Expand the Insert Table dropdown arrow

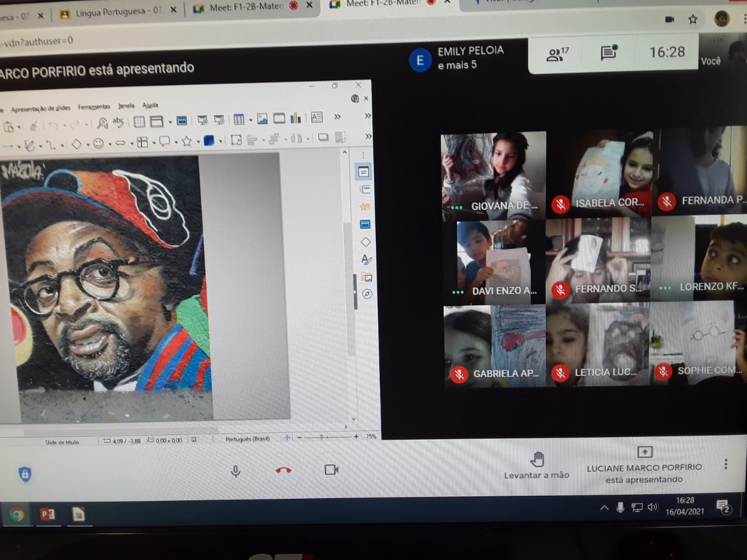point(250,120)
